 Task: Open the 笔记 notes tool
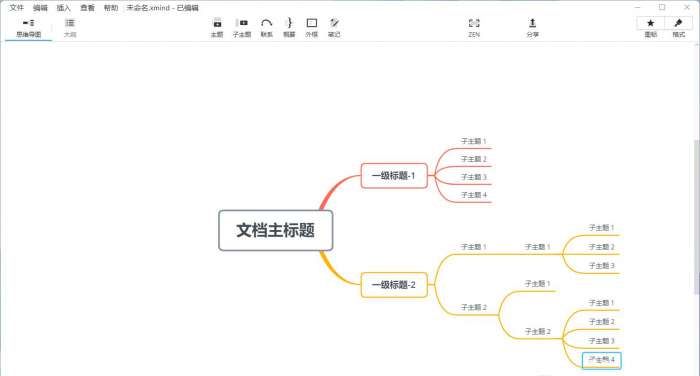(x=334, y=28)
